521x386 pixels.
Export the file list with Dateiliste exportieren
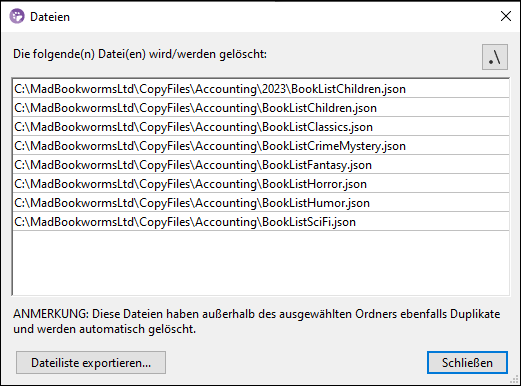click(x=91, y=362)
